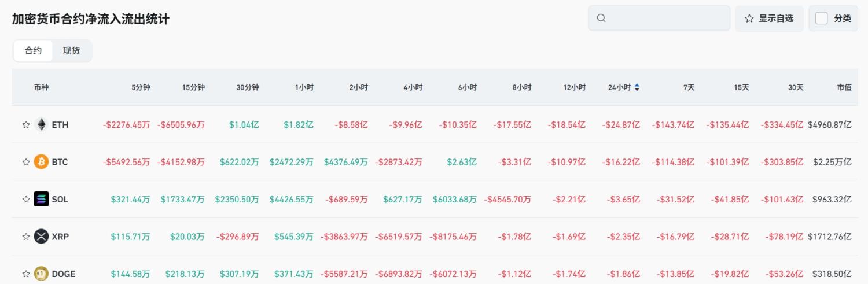Screen dimensions: 868x284
Task: Click the 显示自选 button
Action: pos(769,18)
